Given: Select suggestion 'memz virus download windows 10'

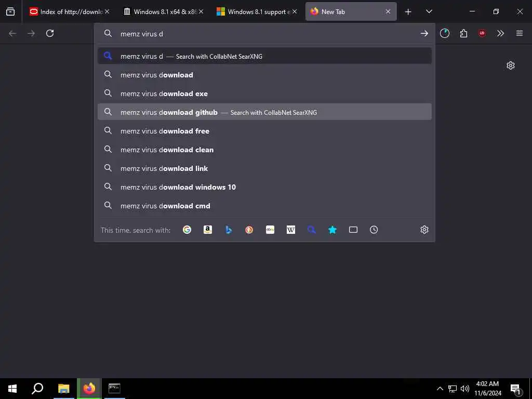Looking at the screenshot, I should pos(264,187).
